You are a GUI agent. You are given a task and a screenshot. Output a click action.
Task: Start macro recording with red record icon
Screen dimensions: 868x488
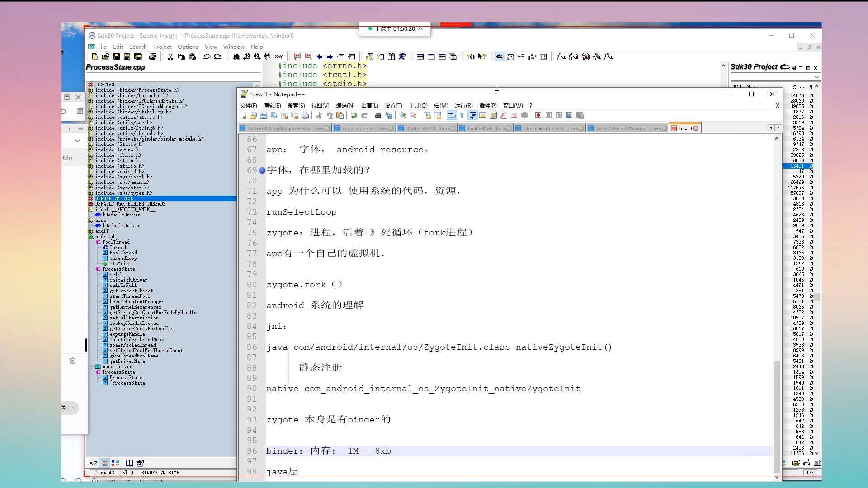click(538, 116)
